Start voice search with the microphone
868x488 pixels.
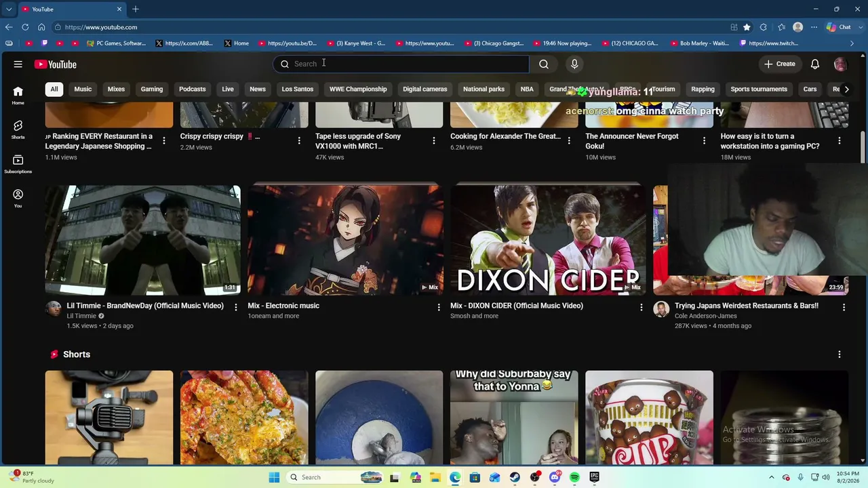574,64
